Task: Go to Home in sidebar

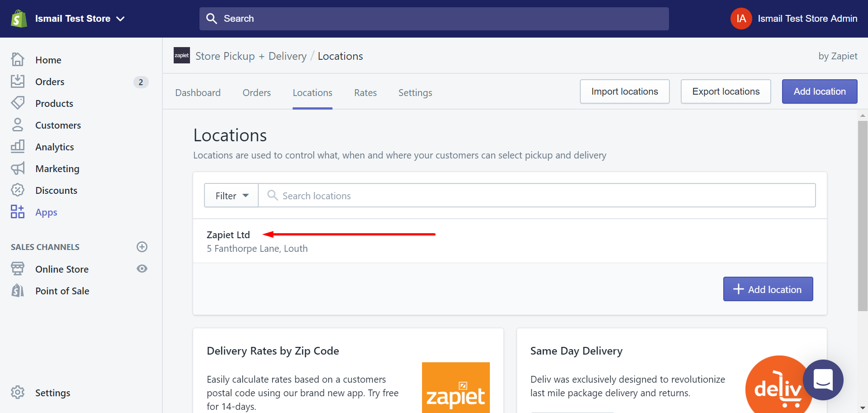Action: 48,60
